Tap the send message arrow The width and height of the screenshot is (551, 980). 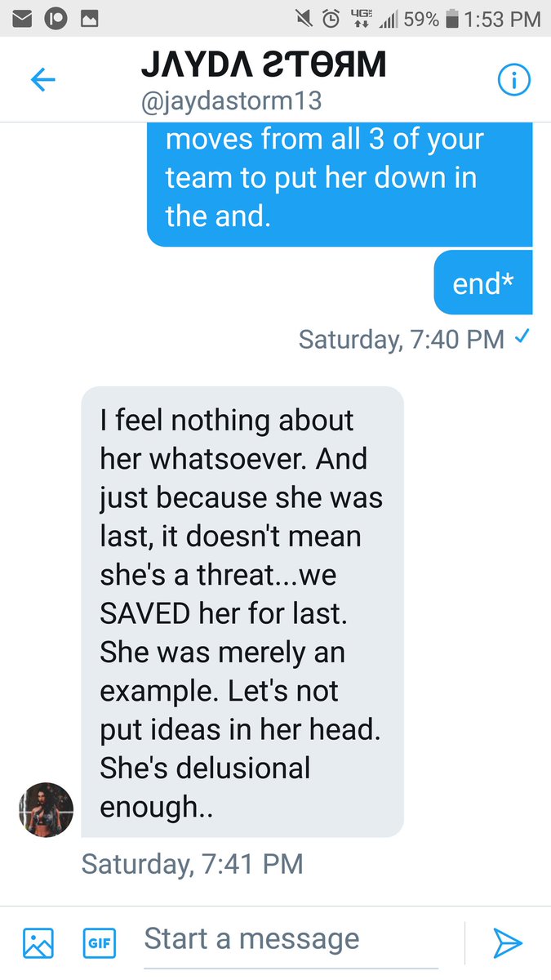click(x=508, y=942)
